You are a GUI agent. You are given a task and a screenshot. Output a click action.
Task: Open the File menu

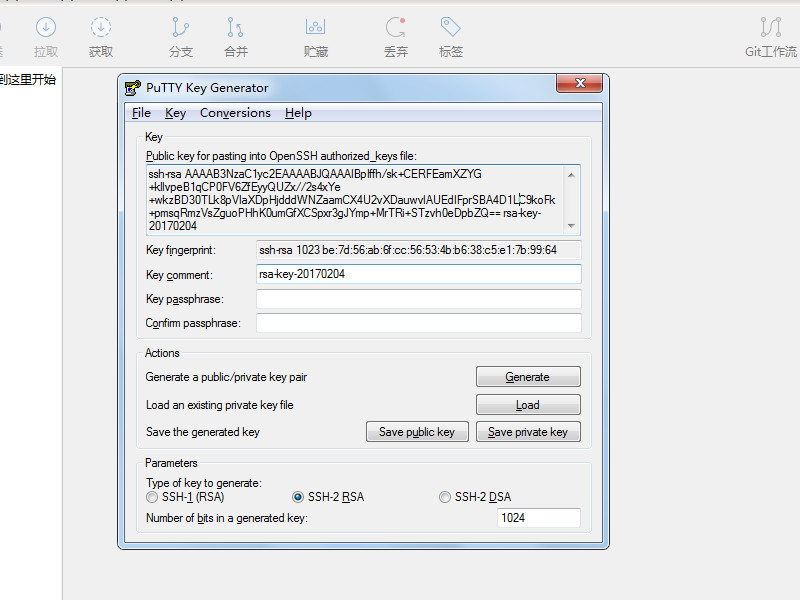point(141,113)
